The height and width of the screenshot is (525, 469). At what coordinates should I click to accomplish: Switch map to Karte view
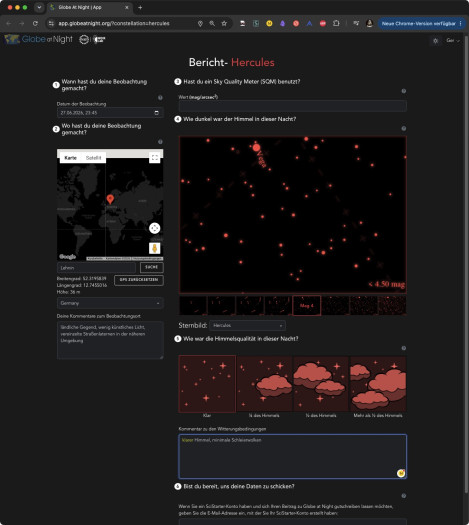pos(71,158)
